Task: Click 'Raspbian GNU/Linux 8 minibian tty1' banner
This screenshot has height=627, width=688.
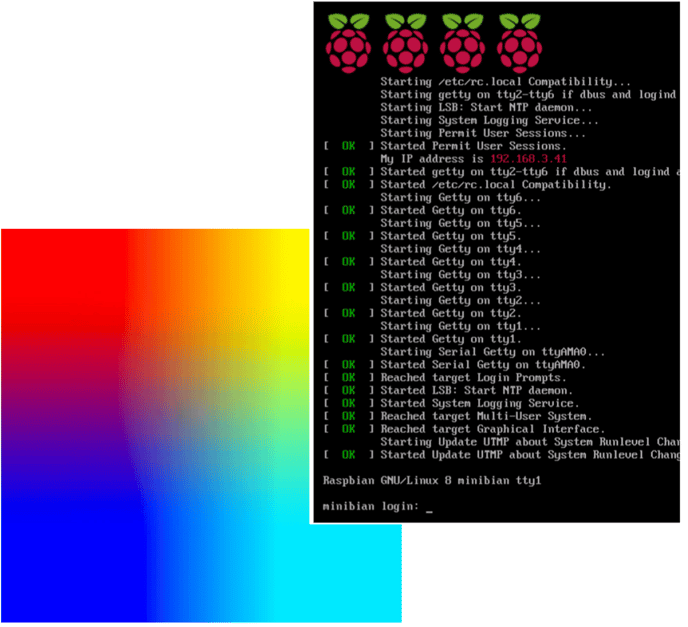Action: 432,481
